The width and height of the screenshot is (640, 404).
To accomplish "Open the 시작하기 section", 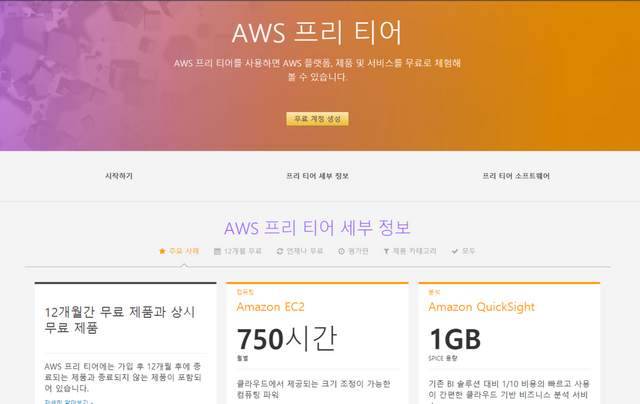I will point(119,176).
